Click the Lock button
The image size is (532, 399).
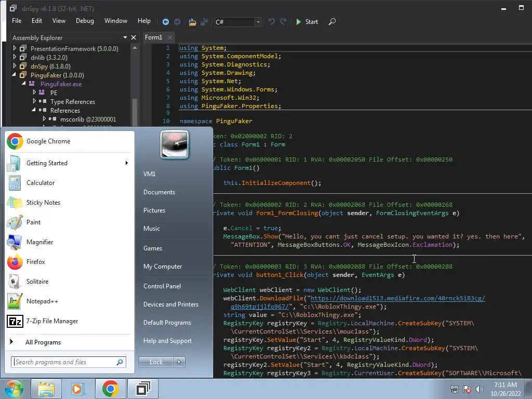pos(156,362)
